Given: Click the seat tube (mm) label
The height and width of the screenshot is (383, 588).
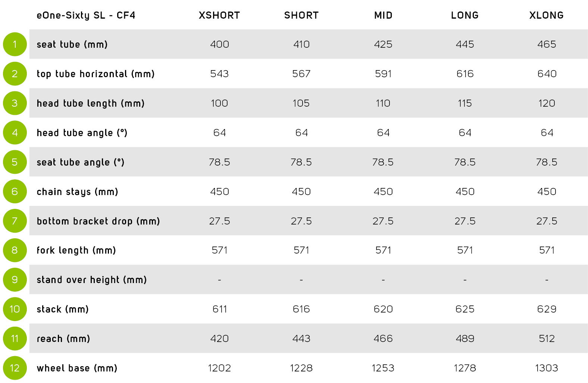Looking at the screenshot, I should pos(72,44).
